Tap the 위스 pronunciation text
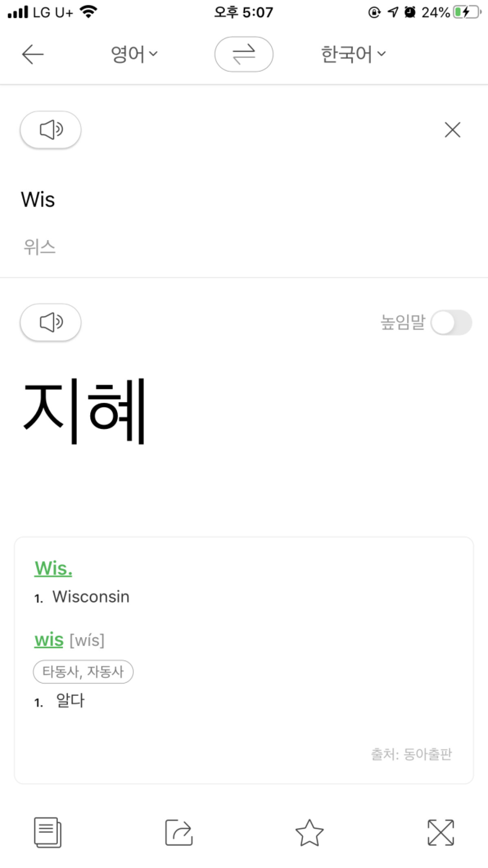Image resolution: width=488 pixels, height=868 pixels. [39, 247]
